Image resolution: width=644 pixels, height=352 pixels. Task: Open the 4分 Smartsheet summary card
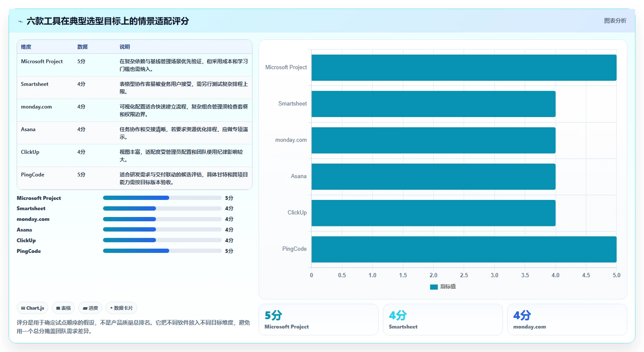443,320
